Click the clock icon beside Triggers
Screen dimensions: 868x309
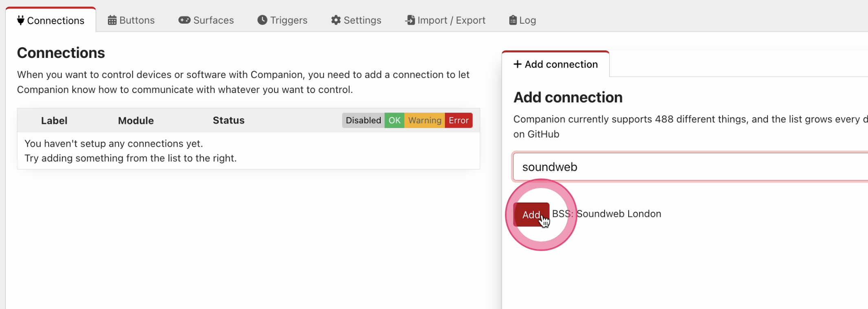pos(262,20)
